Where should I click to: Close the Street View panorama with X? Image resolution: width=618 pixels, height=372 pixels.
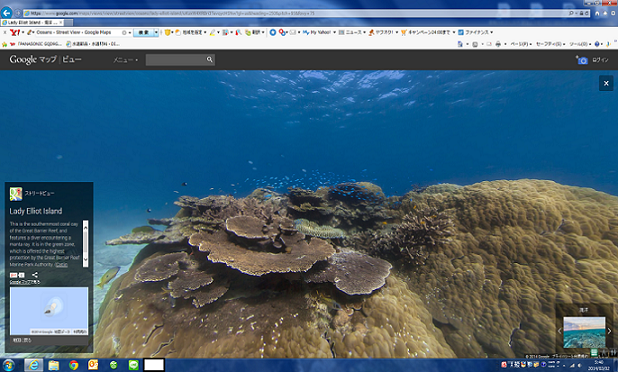[x=606, y=83]
